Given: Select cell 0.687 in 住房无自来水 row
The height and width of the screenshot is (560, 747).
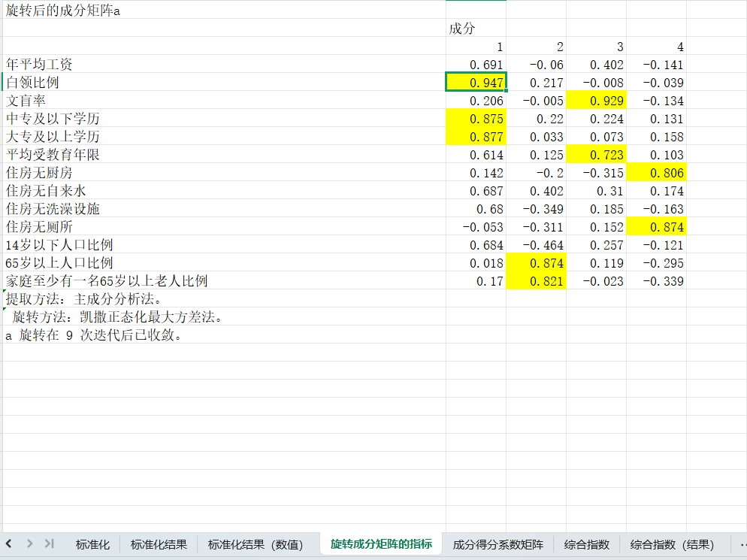Looking at the screenshot, I should point(476,191).
